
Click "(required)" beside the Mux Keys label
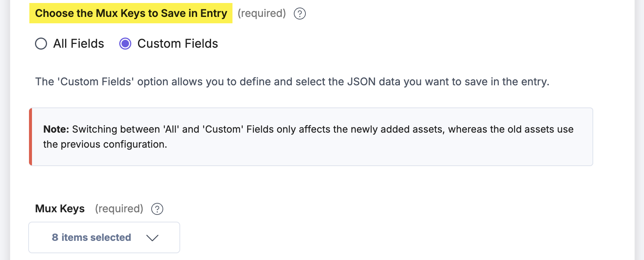coord(119,209)
